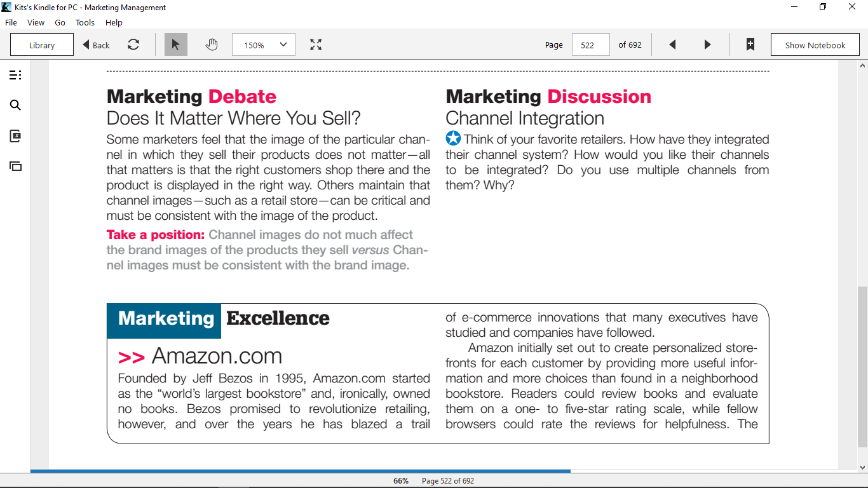This screenshot has width=868, height=488.
Task: Click the 'Marketing Discussion' heading
Action: pos(548,97)
